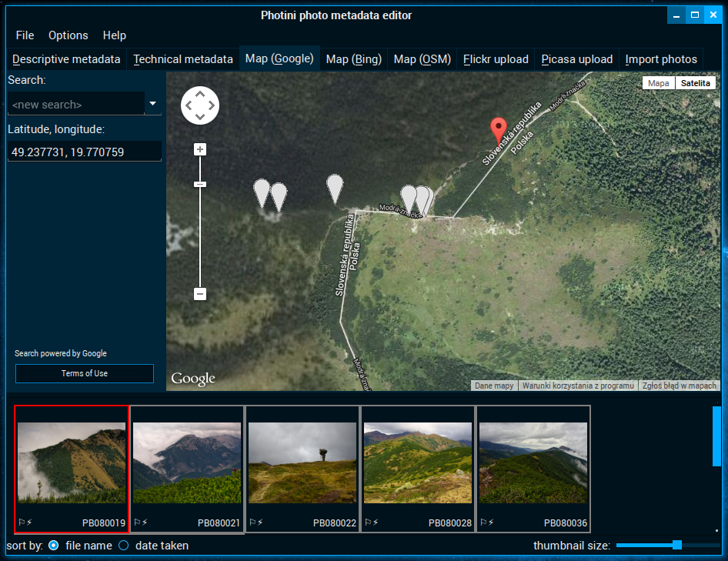Go to the Picasa upload tab

(x=577, y=59)
